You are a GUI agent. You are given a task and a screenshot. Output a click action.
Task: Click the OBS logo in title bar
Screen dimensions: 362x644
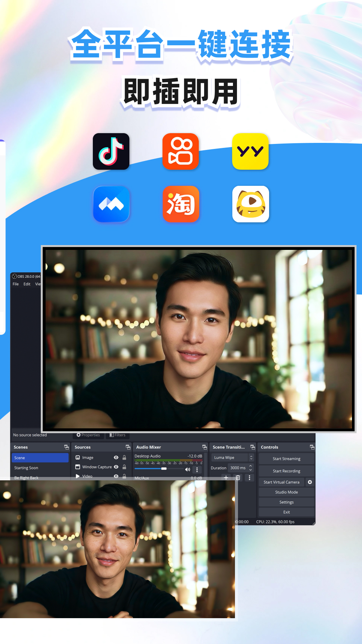14,276
